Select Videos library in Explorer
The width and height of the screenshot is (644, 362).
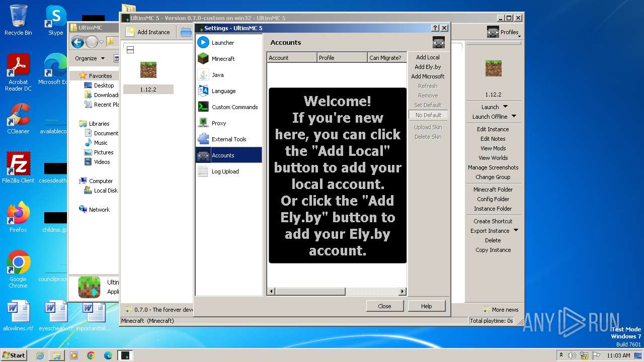(x=102, y=162)
